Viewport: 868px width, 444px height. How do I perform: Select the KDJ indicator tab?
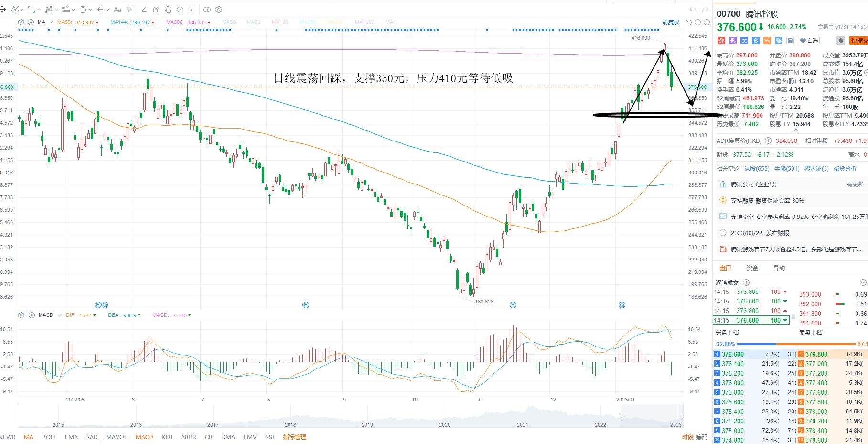[167, 437]
